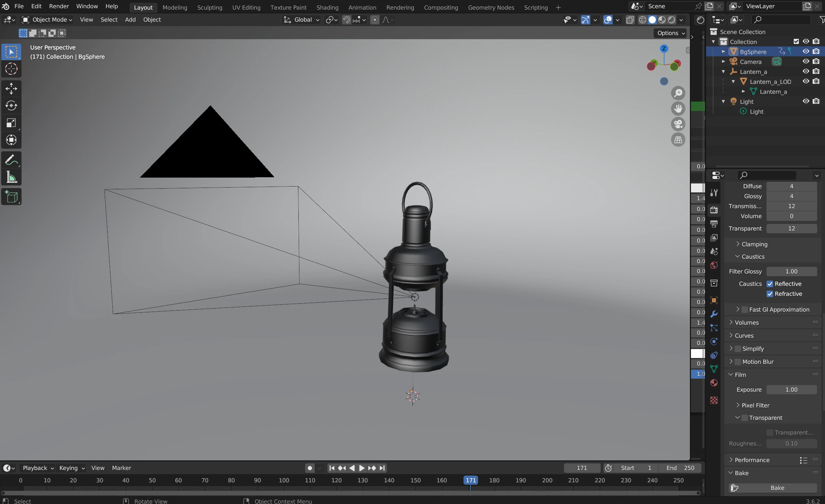Click the Add Cube tool
The width and height of the screenshot is (825, 504).
pos(11,197)
